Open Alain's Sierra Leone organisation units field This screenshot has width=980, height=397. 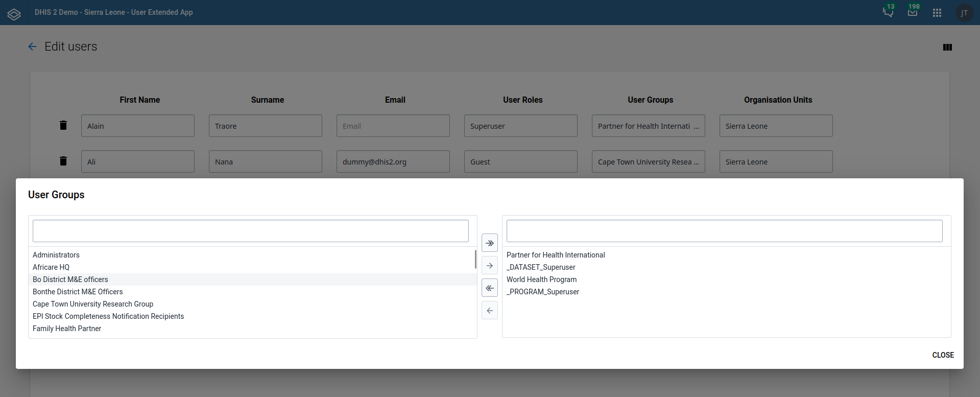(x=776, y=126)
